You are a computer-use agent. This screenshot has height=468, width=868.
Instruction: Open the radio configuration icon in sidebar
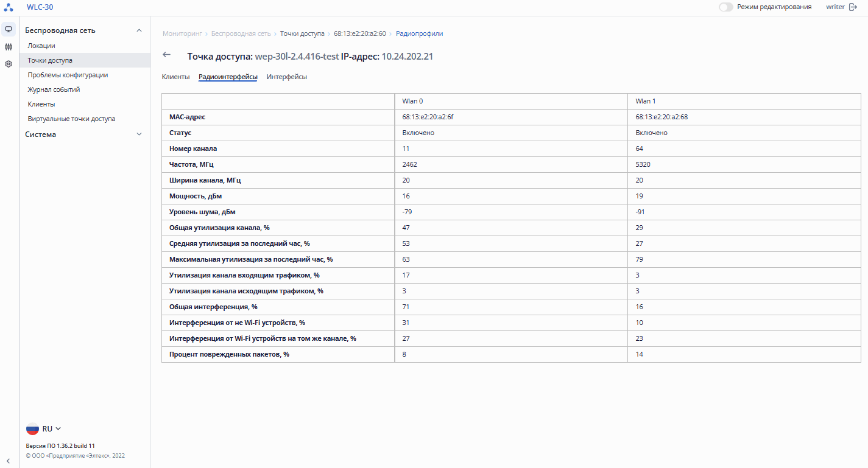9,46
